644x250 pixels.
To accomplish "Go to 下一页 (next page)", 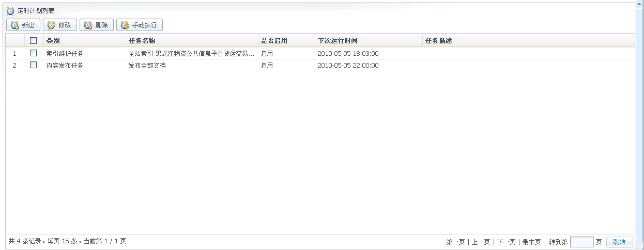I will tap(506, 242).
